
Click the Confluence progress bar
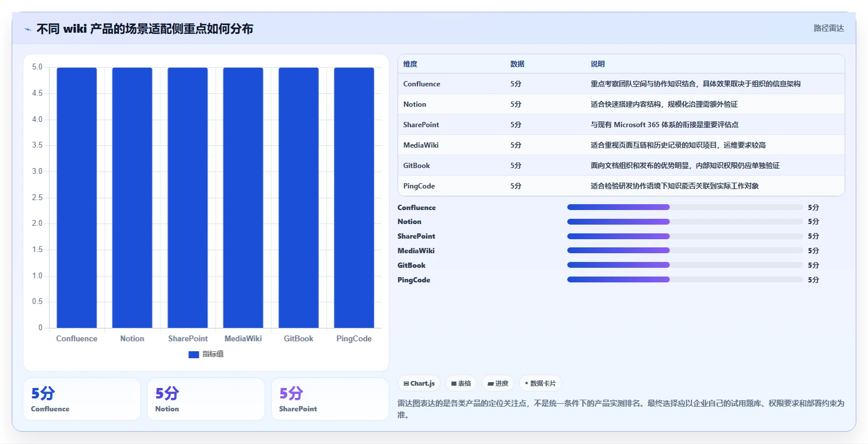click(x=685, y=207)
